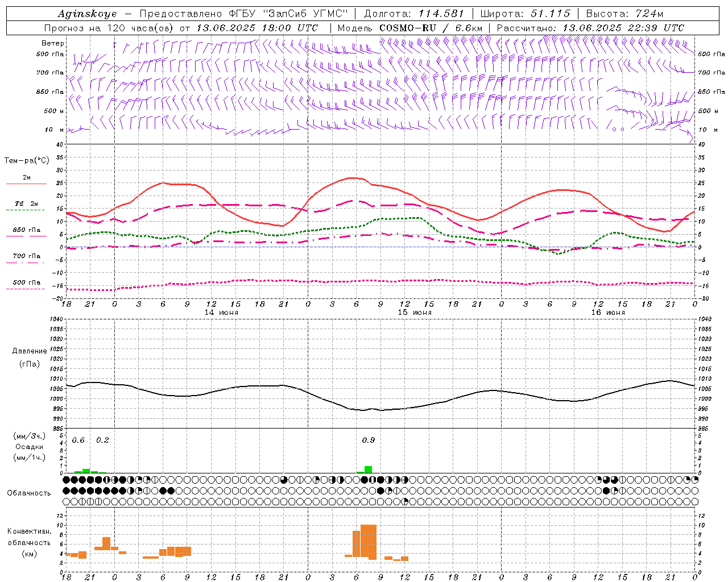Click the "Td 2м" legend entry
The width and height of the screenshot is (728, 582).
point(27,203)
